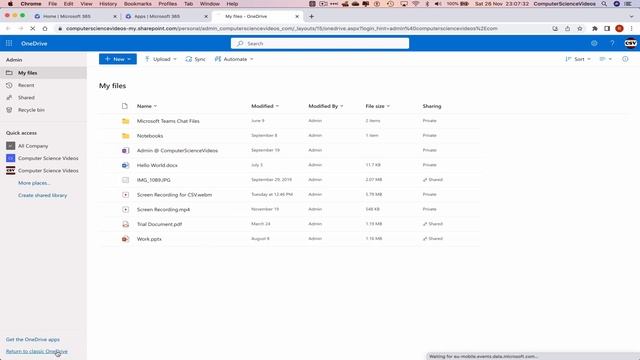Click Create shared library link
The height and width of the screenshot is (360, 640).
click(x=42, y=196)
